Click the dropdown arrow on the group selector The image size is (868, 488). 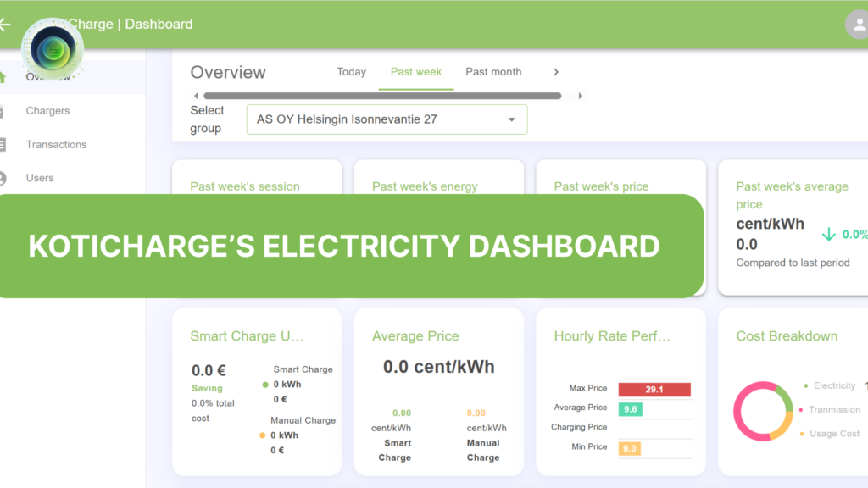pyautogui.click(x=512, y=119)
